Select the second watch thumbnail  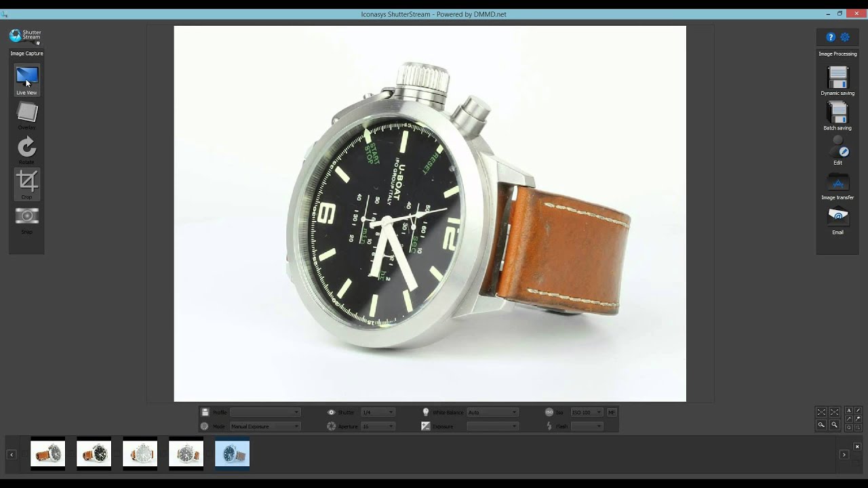click(94, 453)
